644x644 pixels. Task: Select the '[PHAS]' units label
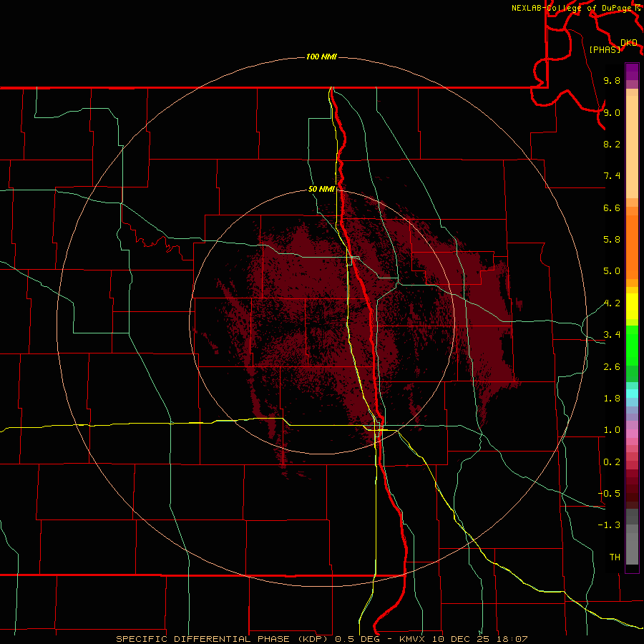point(605,49)
